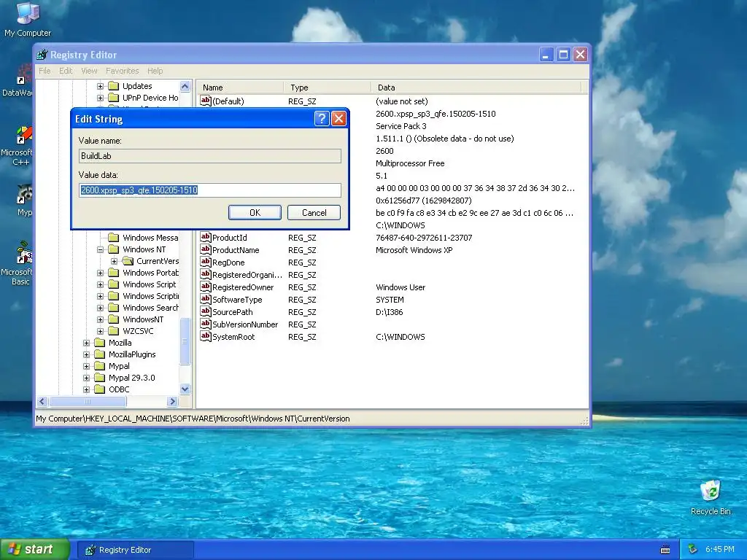The image size is (747, 560).
Task: Click the keyboard icon in the taskbar
Action: [665, 550]
